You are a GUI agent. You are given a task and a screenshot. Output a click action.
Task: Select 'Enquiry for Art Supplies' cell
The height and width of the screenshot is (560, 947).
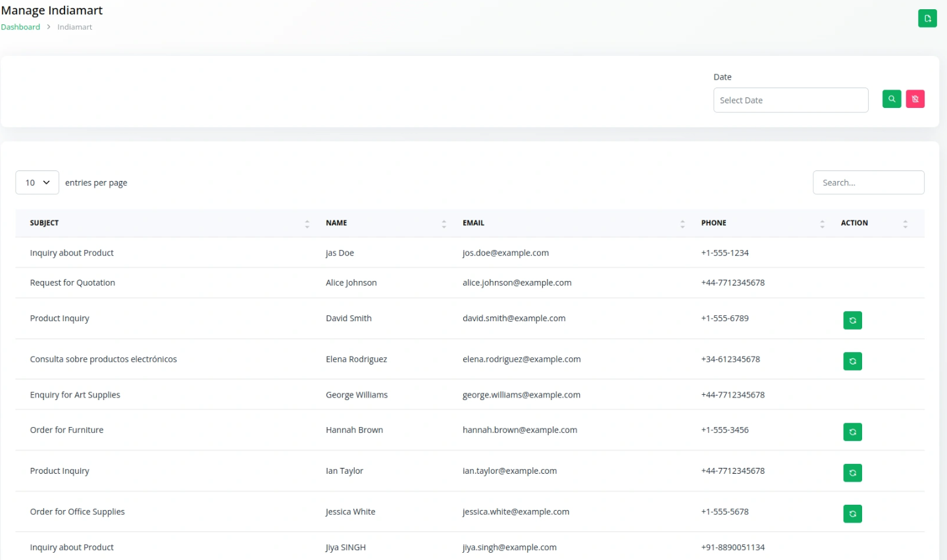(75, 395)
